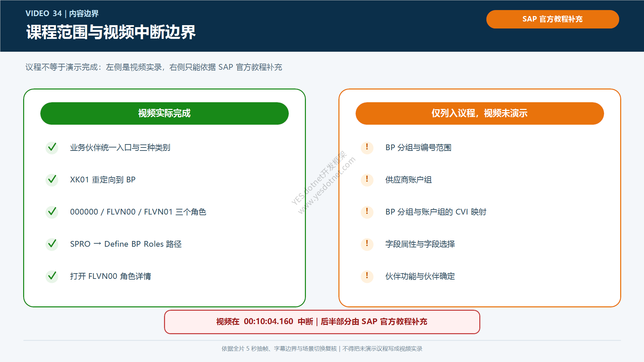Click the text 业务伙伴统一入口与三种类别
The height and width of the screenshot is (362, 644).
click(x=120, y=147)
